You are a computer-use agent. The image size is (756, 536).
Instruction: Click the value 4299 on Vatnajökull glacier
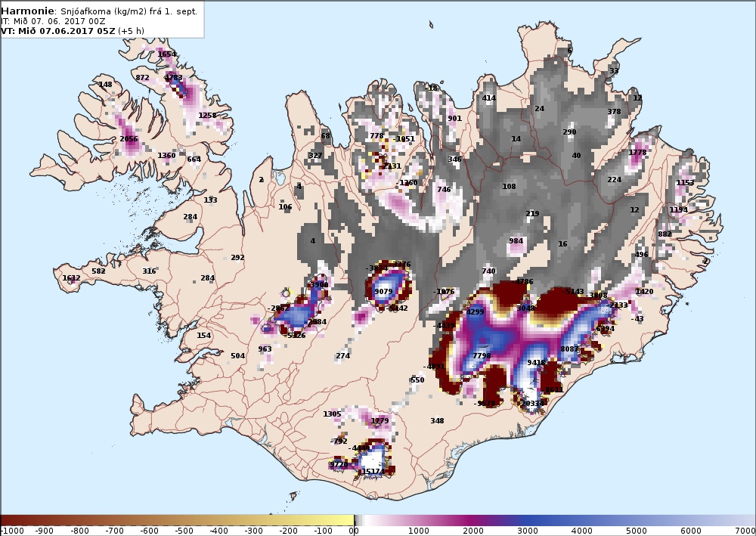[x=475, y=312]
